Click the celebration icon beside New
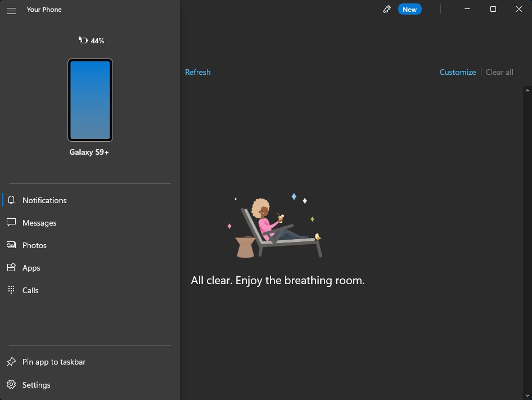The image size is (532, 400). pyautogui.click(x=387, y=9)
